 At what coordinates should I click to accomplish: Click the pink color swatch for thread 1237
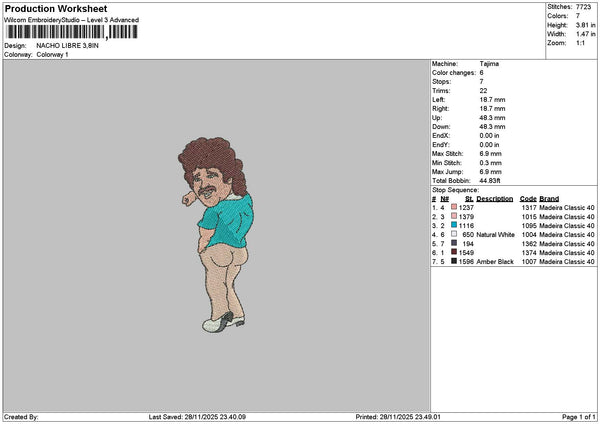454,207
